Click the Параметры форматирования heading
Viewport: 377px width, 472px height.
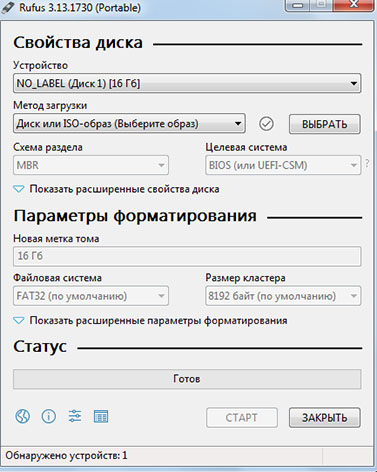tap(135, 216)
